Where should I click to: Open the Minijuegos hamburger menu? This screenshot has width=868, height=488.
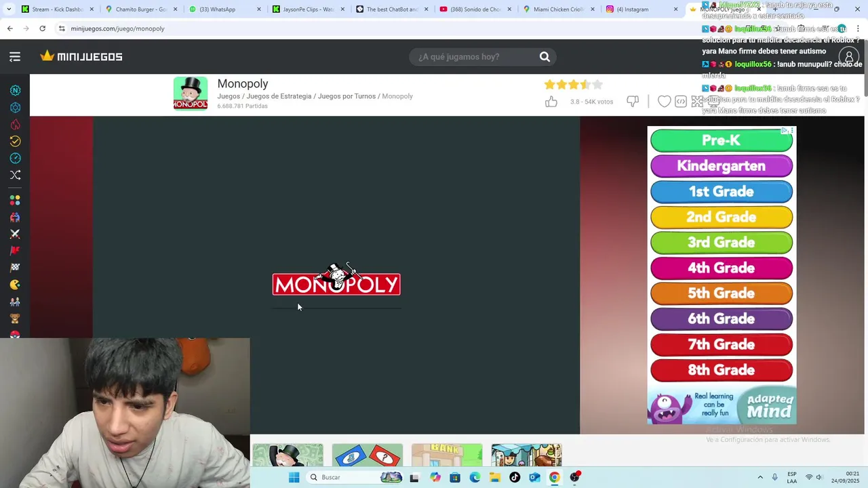pos(15,57)
